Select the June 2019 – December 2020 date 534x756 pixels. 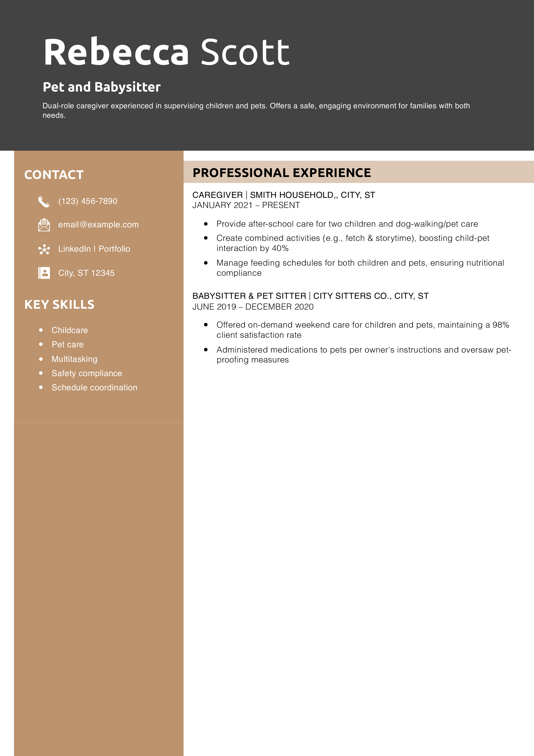[x=253, y=307]
